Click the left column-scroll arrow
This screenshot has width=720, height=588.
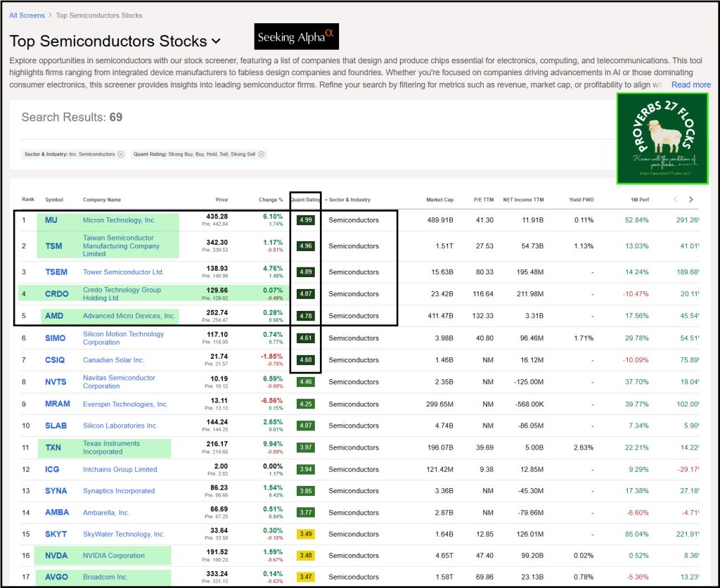[x=676, y=200]
